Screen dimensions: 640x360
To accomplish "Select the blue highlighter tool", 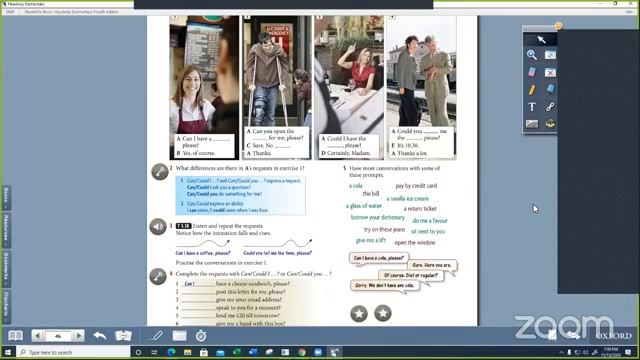I will tap(550, 89).
